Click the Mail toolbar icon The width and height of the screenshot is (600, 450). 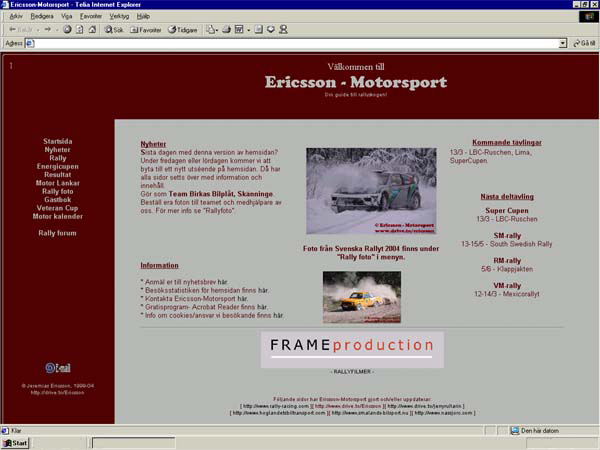pyautogui.click(x=210, y=29)
